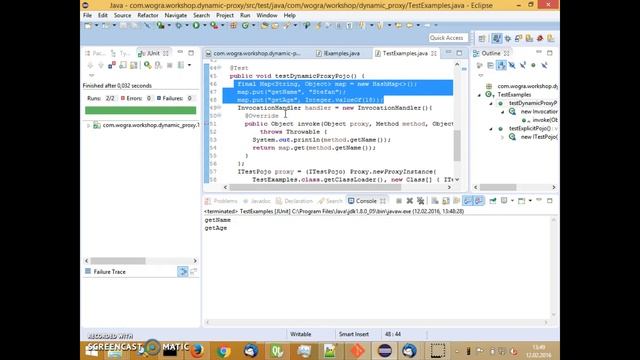Viewport: 640px width, 360px height.
Task: Toggle Show Console on standard error change
Action: [x=478, y=201]
